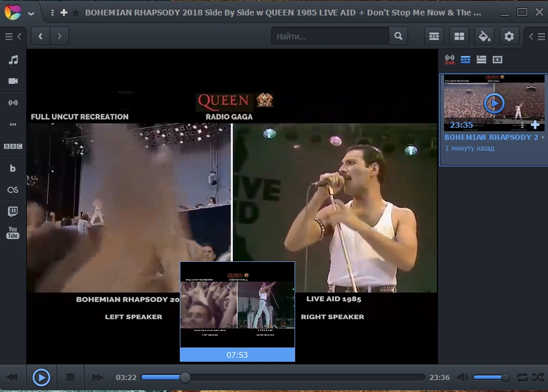
Task: Click the application logo at top left
Action: click(x=13, y=12)
